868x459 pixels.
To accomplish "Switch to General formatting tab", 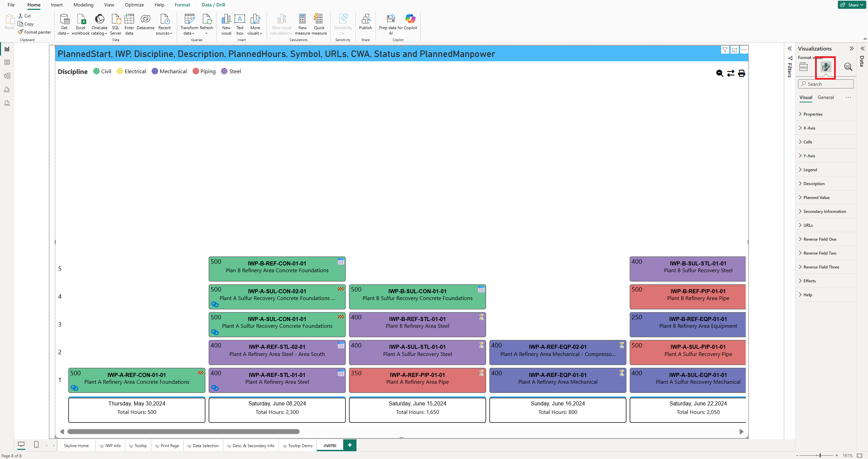I will [x=826, y=97].
